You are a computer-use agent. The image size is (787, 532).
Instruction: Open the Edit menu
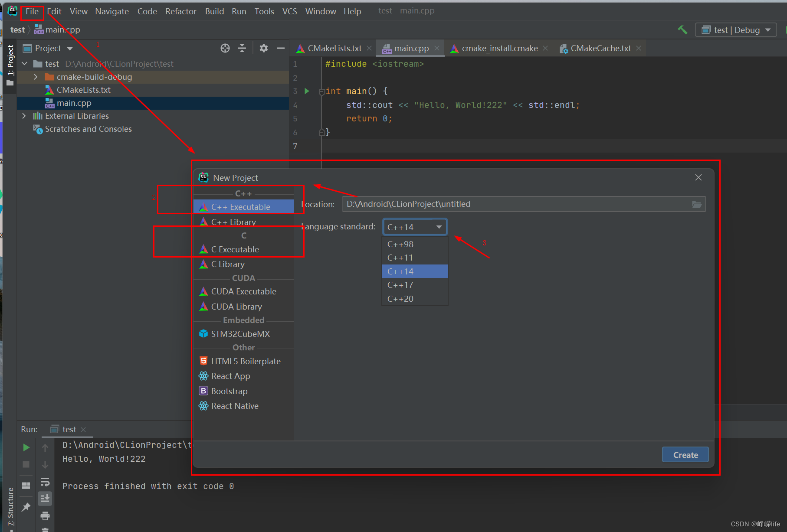pyautogui.click(x=54, y=11)
